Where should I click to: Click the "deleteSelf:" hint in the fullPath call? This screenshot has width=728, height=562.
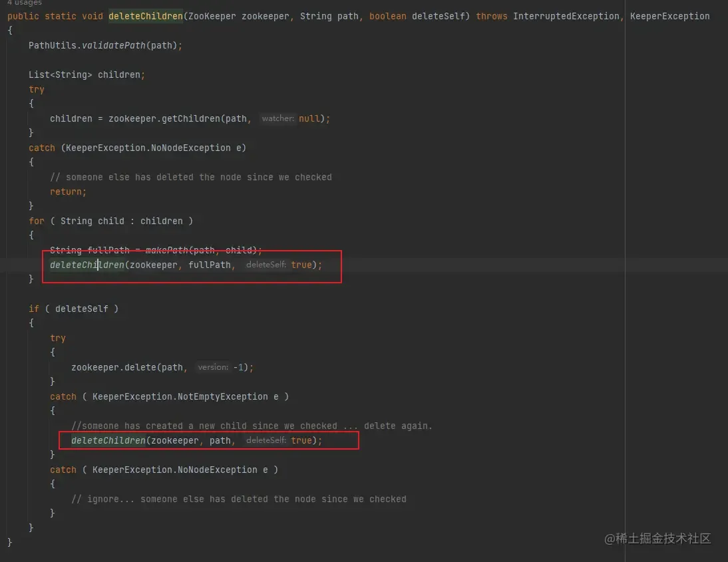click(x=266, y=265)
